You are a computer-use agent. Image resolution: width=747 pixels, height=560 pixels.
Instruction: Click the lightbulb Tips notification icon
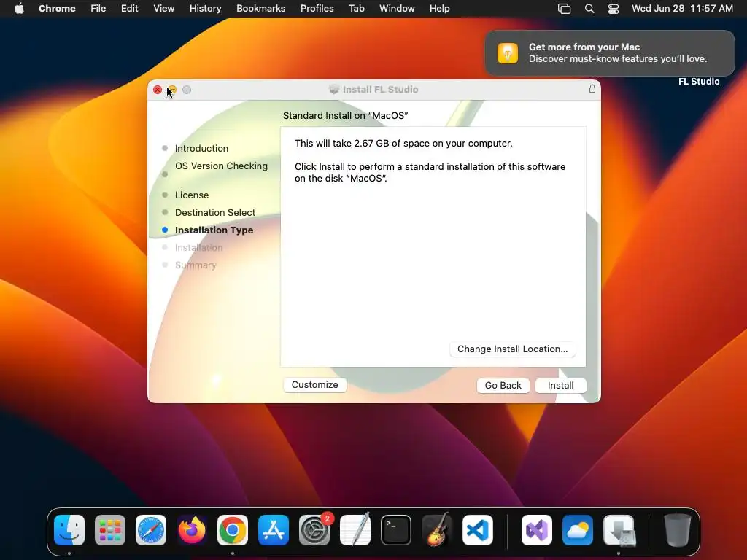coord(508,52)
